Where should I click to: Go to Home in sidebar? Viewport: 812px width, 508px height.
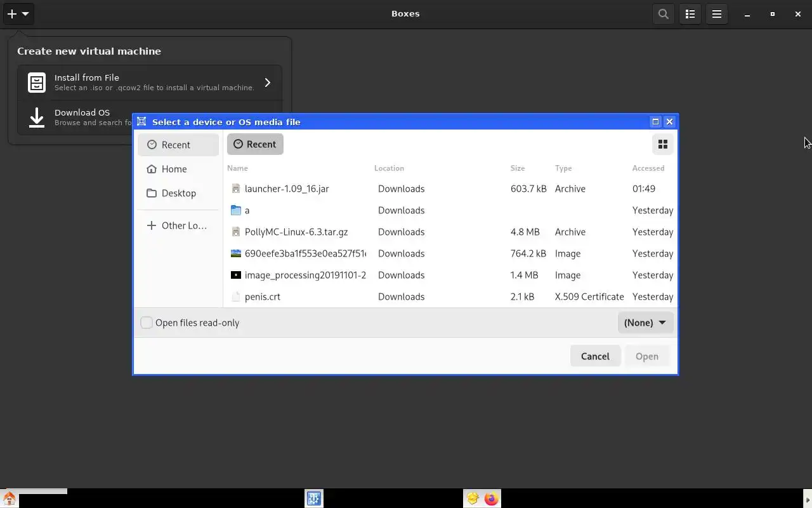coord(178,169)
